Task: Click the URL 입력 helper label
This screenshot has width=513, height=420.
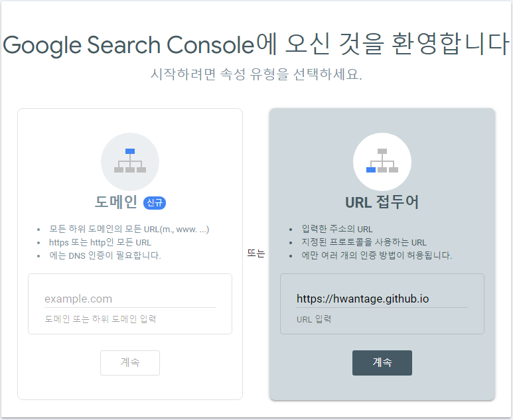Action: [x=314, y=319]
